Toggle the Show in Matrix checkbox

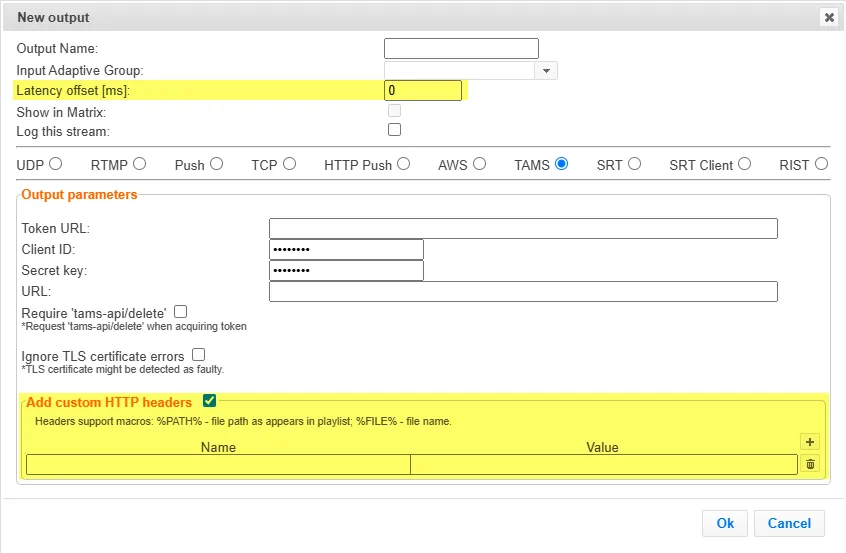tap(394, 111)
